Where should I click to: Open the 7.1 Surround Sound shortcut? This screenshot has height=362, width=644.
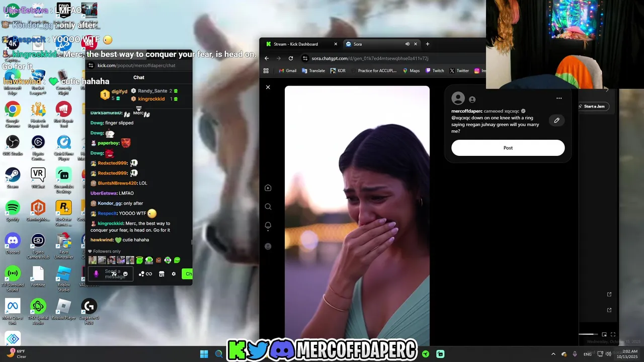coord(13,279)
